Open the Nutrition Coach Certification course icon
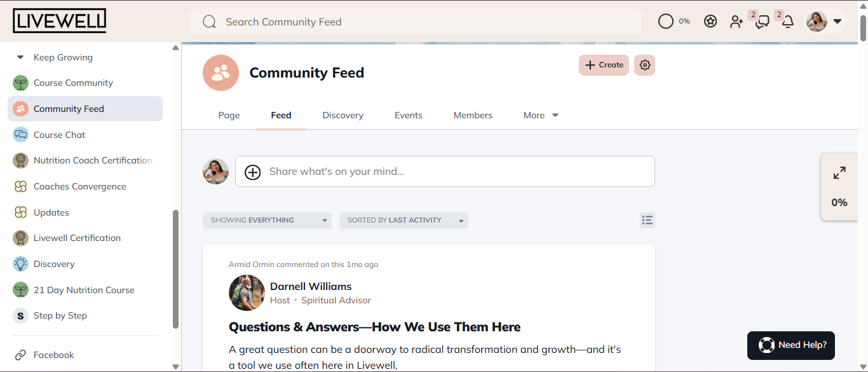 pyautogui.click(x=20, y=160)
